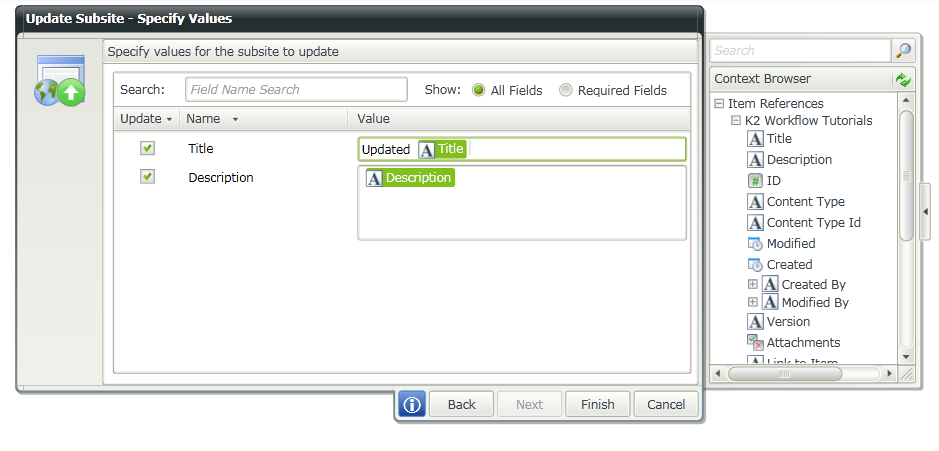The width and height of the screenshot is (939, 451).
Task: Select the Required Fields radio button
Action: [566, 90]
